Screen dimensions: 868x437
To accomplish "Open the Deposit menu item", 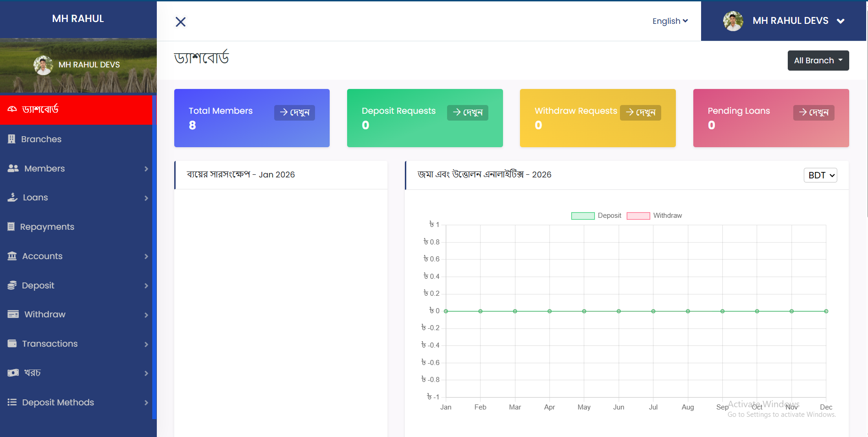I will coord(76,285).
